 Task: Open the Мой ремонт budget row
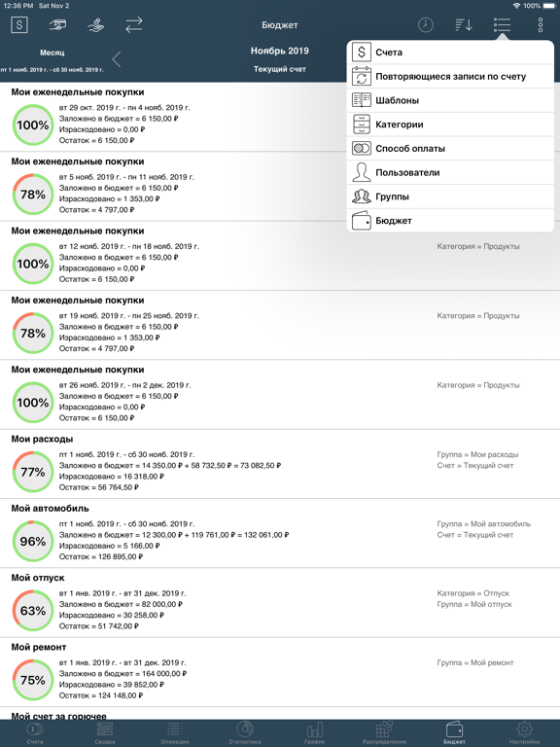click(280, 672)
